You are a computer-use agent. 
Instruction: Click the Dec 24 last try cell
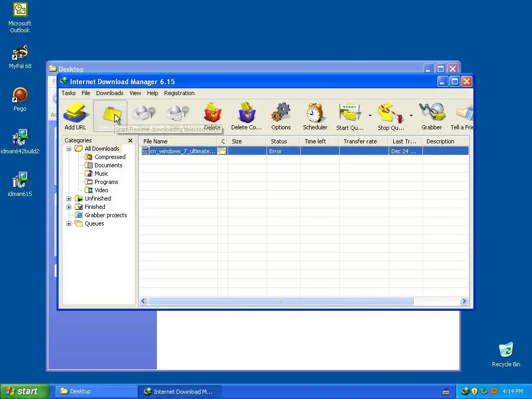tap(405, 151)
